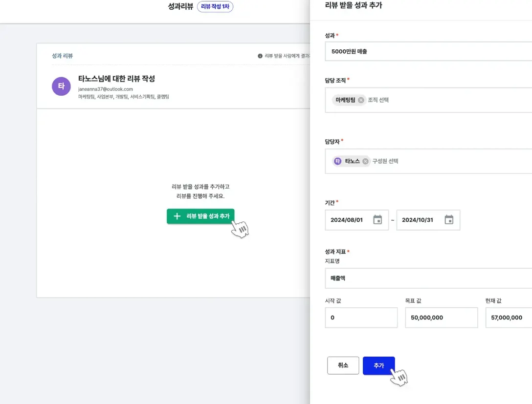The width and height of the screenshot is (532, 404).
Task: Click the 성과 리뷰 section heading
Action: 62,56
